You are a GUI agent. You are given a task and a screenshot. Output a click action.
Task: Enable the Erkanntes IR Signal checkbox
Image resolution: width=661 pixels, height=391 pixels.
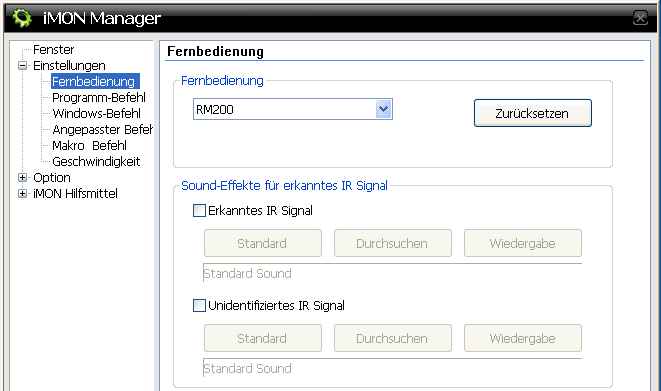(199, 210)
